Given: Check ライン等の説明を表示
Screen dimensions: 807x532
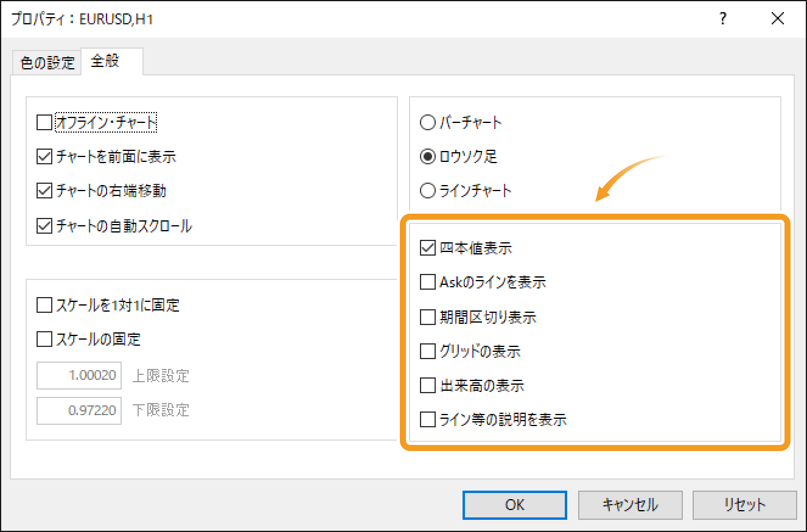Looking at the screenshot, I should pos(428,419).
